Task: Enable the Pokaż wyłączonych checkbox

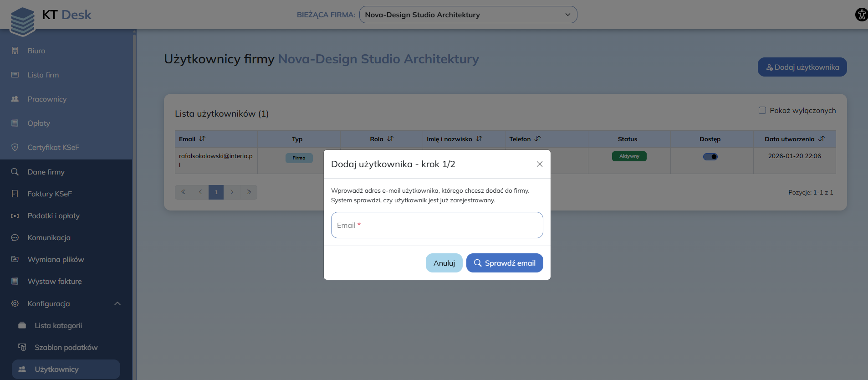Action: [x=762, y=110]
